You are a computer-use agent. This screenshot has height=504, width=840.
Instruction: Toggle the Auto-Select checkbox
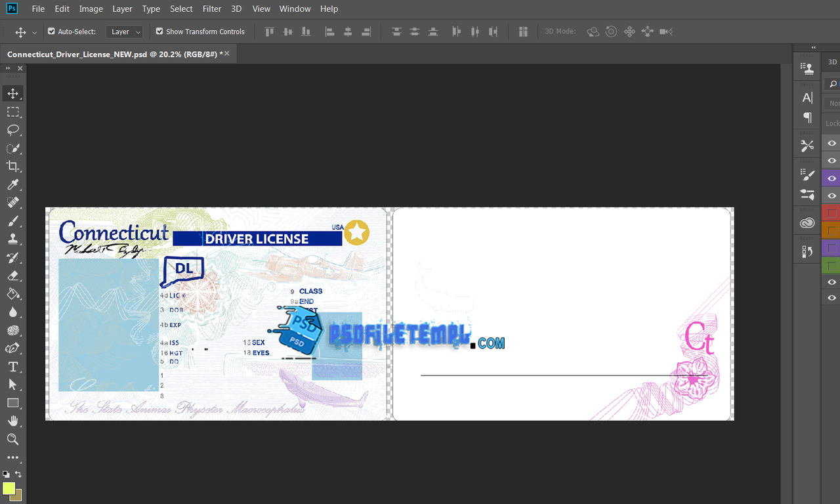coord(51,31)
